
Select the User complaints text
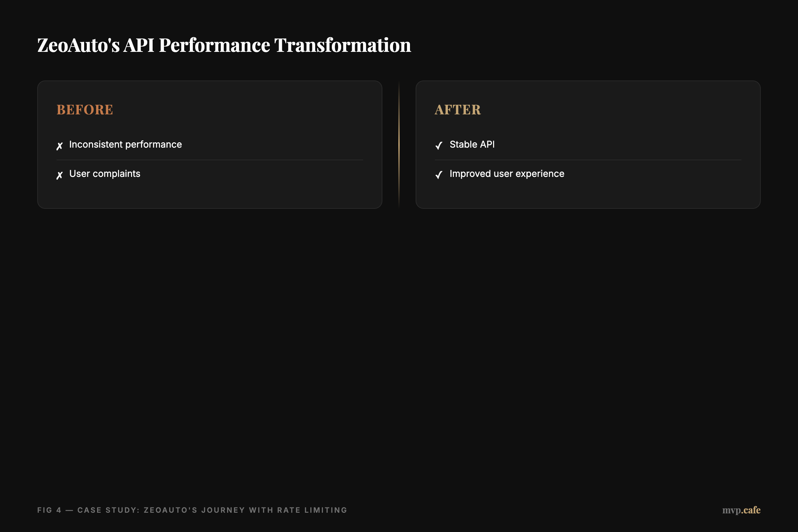(105, 174)
